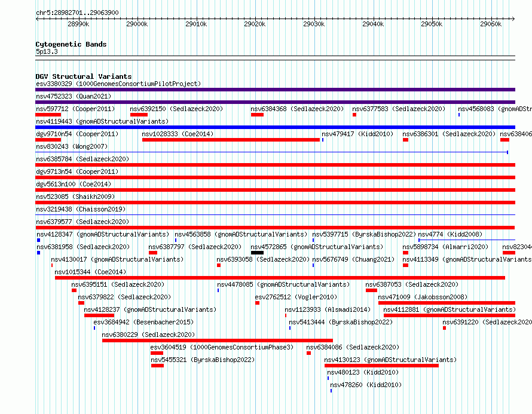
Task: Click nsv479417 (Kidd2010) label
Action: [357, 134]
